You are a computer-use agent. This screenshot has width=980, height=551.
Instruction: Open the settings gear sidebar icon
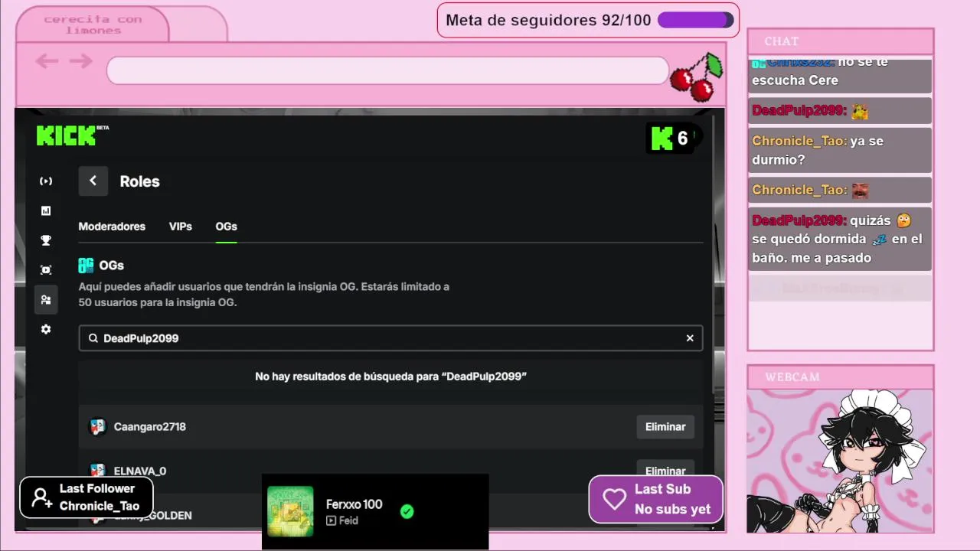[x=46, y=329]
